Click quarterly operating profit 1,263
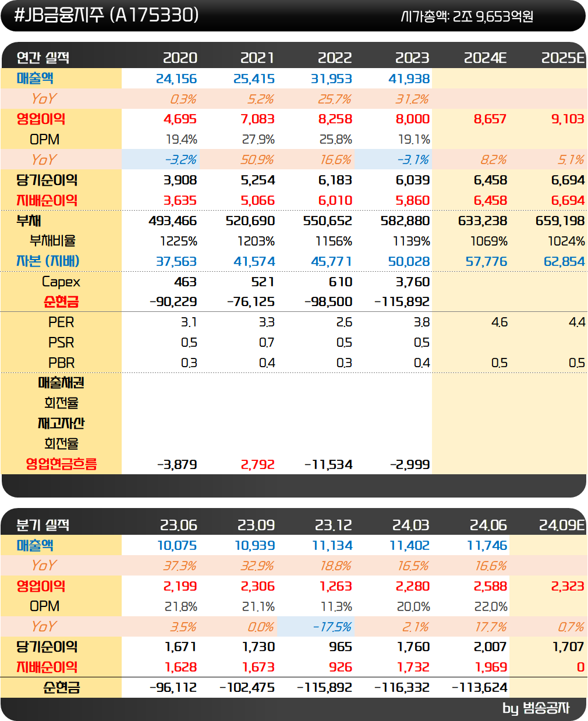This screenshot has width=588, height=721. [335, 586]
